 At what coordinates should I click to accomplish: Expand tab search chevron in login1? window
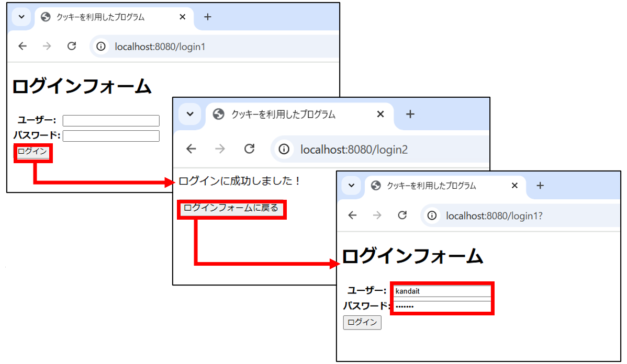[351, 186]
